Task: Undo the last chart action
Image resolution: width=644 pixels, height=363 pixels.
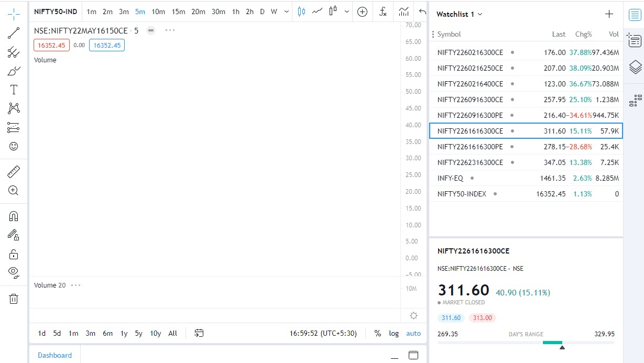Action: click(422, 12)
